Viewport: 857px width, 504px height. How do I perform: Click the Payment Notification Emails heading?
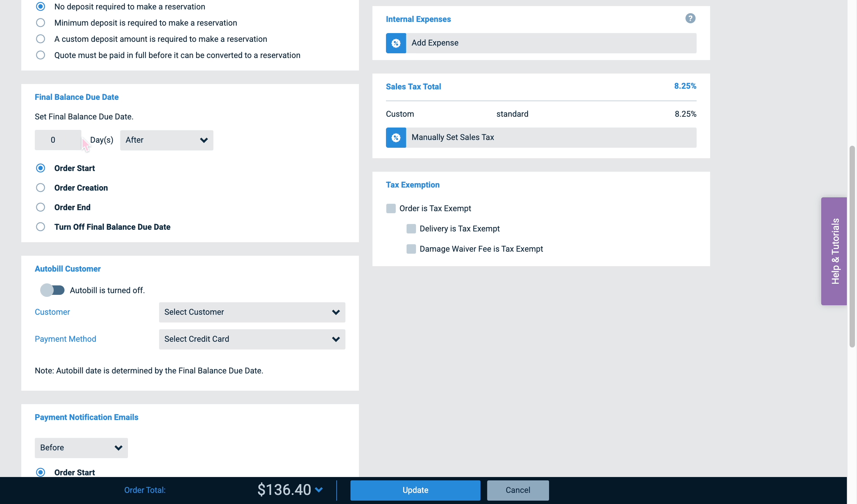pos(86,417)
